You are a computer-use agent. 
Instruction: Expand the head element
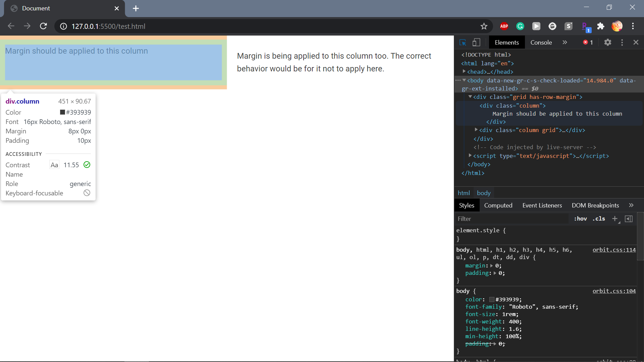click(x=464, y=71)
